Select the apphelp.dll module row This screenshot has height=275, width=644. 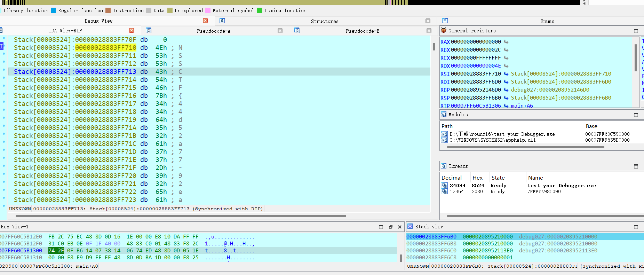click(492, 140)
